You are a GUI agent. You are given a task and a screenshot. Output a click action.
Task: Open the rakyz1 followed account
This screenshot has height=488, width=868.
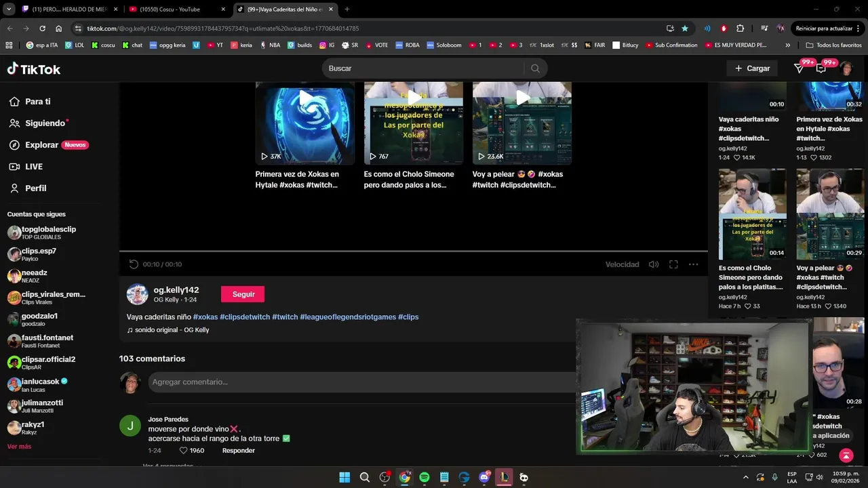point(26,428)
